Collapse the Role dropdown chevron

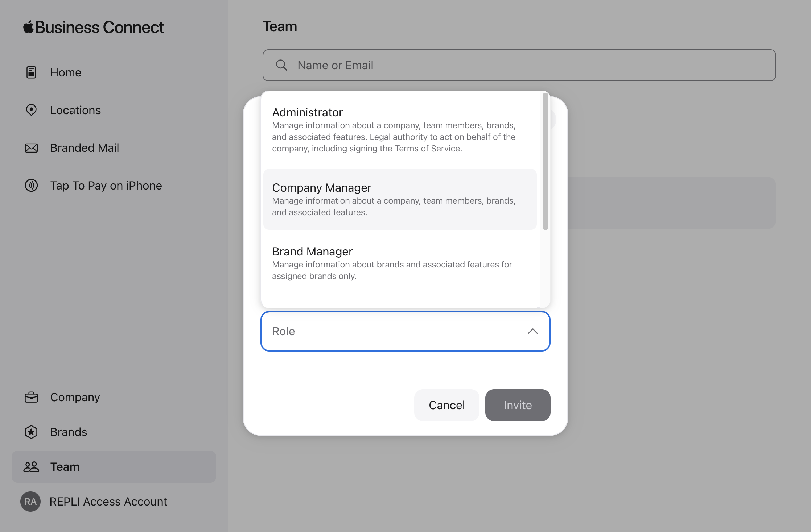point(532,331)
